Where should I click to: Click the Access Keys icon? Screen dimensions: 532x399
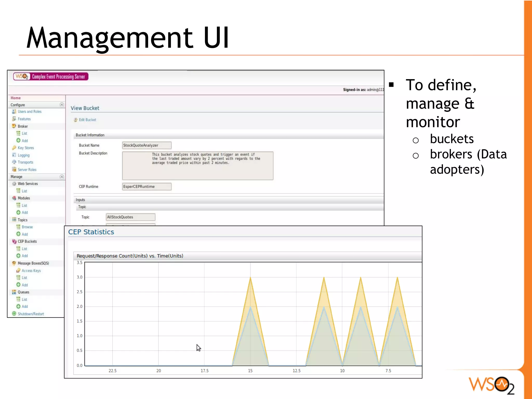(18, 270)
